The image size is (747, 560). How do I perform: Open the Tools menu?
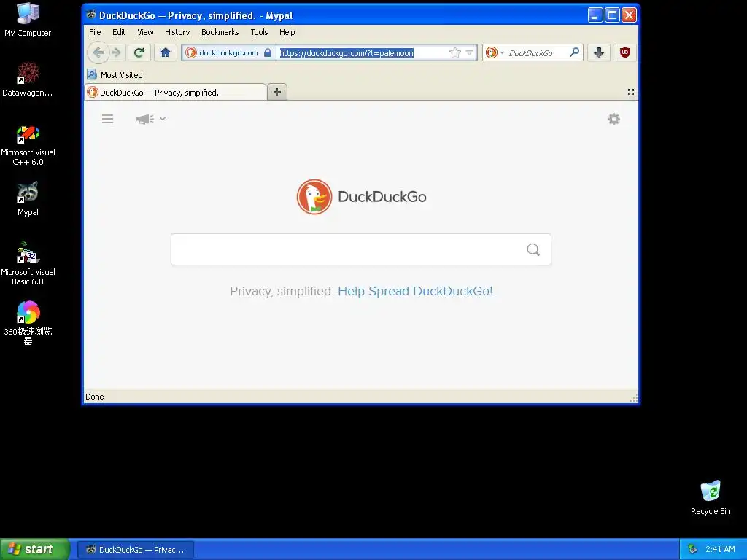click(x=259, y=32)
